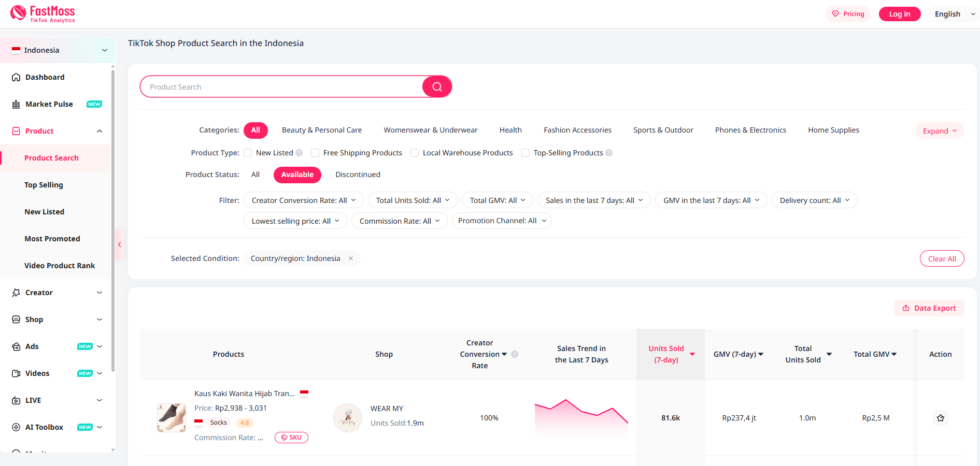Open Delivery count filter dropdown
Image resolution: width=980 pixels, height=466 pixels.
tap(815, 200)
